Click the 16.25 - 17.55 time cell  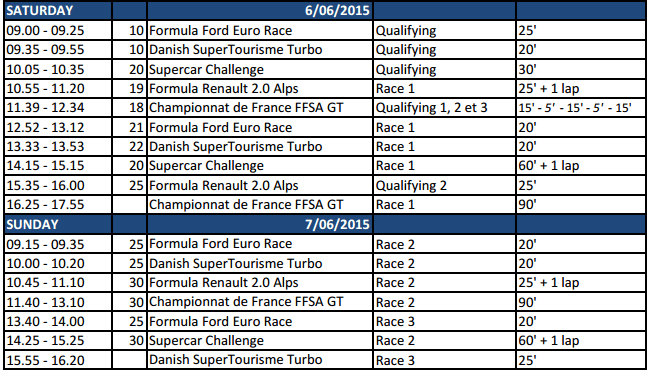pos(58,204)
